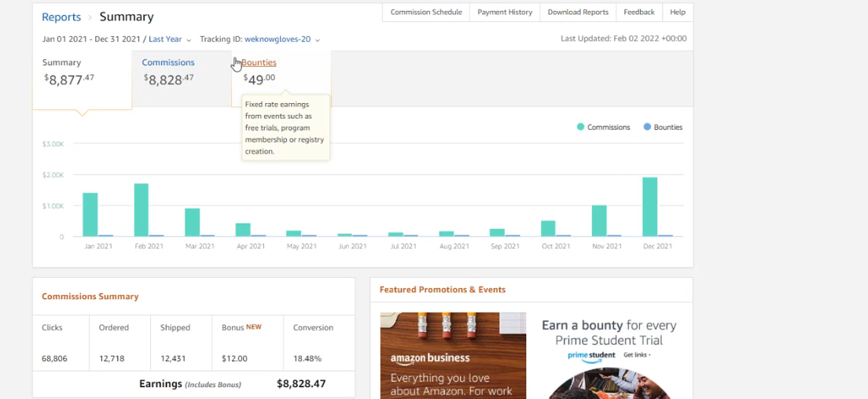Image resolution: width=868 pixels, height=399 pixels.
Task: Open the Amazon Business promotion image
Action: click(453, 356)
